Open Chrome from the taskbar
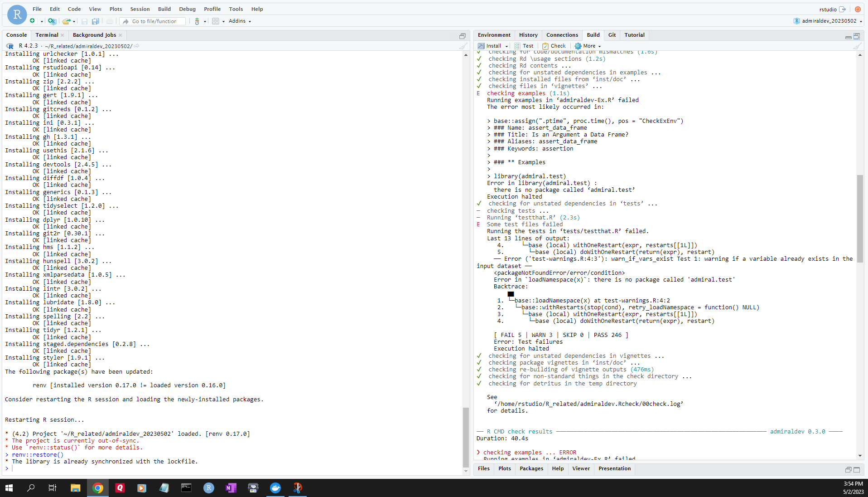868x497 pixels. coord(98,488)
